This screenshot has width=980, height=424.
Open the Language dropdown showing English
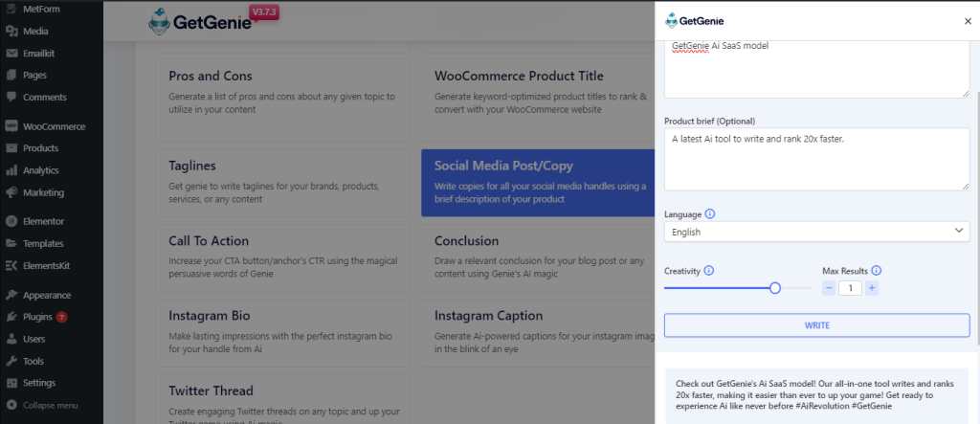[x=817, y=232]
